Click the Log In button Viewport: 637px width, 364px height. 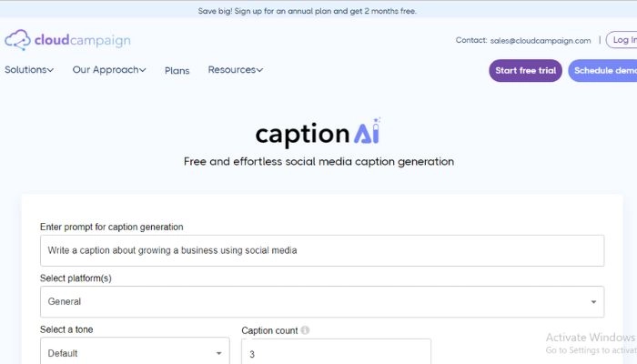pyautogui.click(x=622, y=40)
